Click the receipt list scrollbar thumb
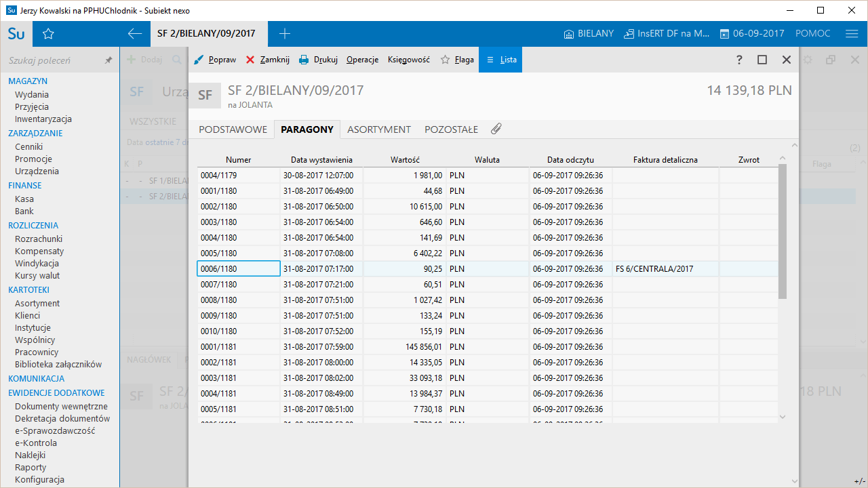The height and width of the screenshot is (488, 868). pos(783,232)
